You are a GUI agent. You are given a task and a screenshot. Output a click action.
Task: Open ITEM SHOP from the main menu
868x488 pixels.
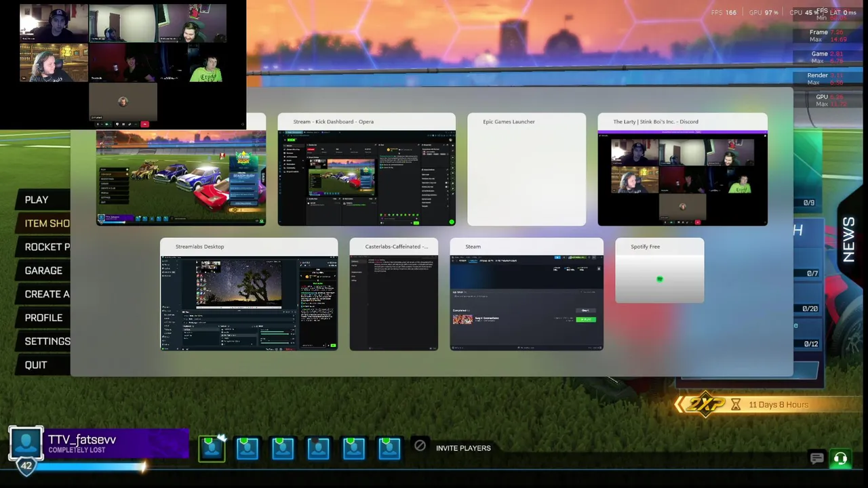point(47,223)
